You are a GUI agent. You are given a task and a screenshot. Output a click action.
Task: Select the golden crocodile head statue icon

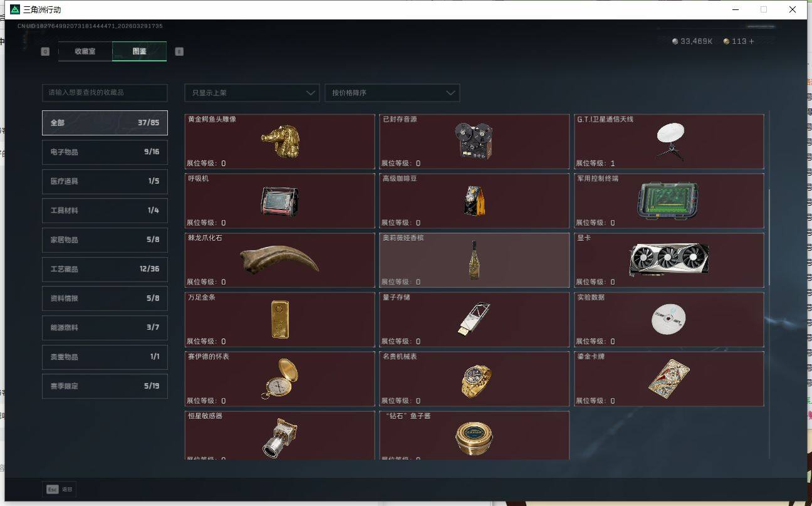pos(280,141)
